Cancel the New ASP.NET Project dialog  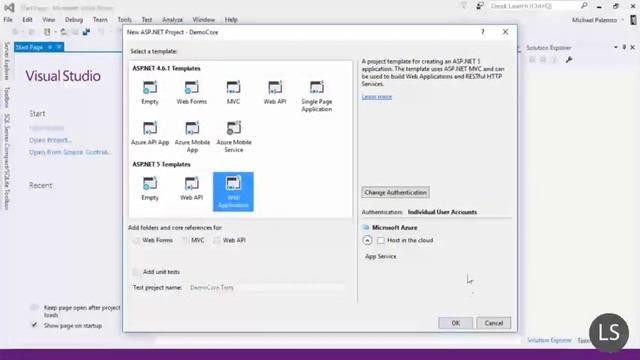click(493, 323)
